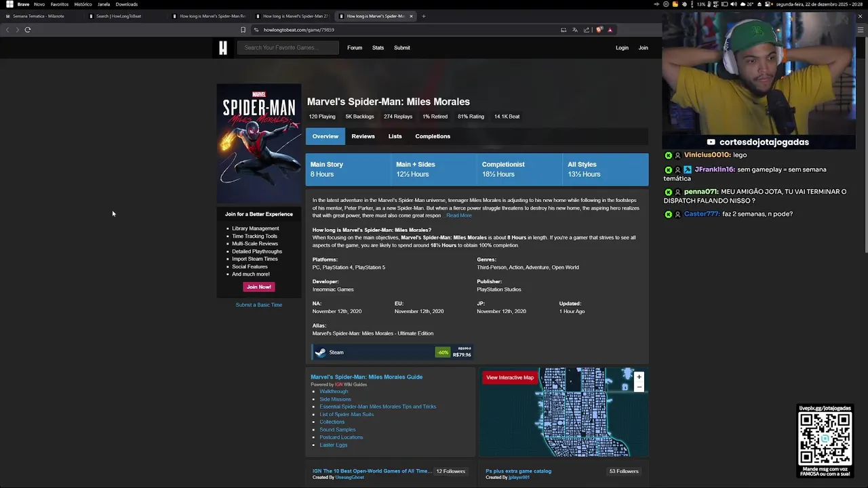Open the Postcard Locations guide link
868x488 pixels.
tap(341, 437)
